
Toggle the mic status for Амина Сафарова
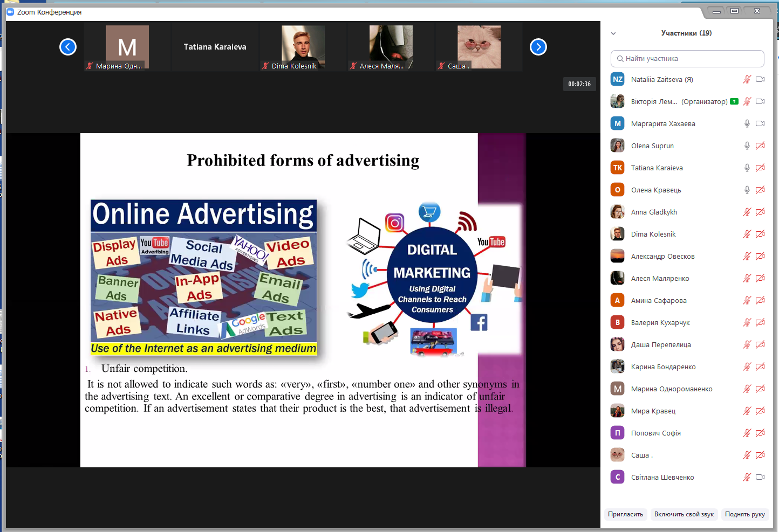tap(747, 300)
